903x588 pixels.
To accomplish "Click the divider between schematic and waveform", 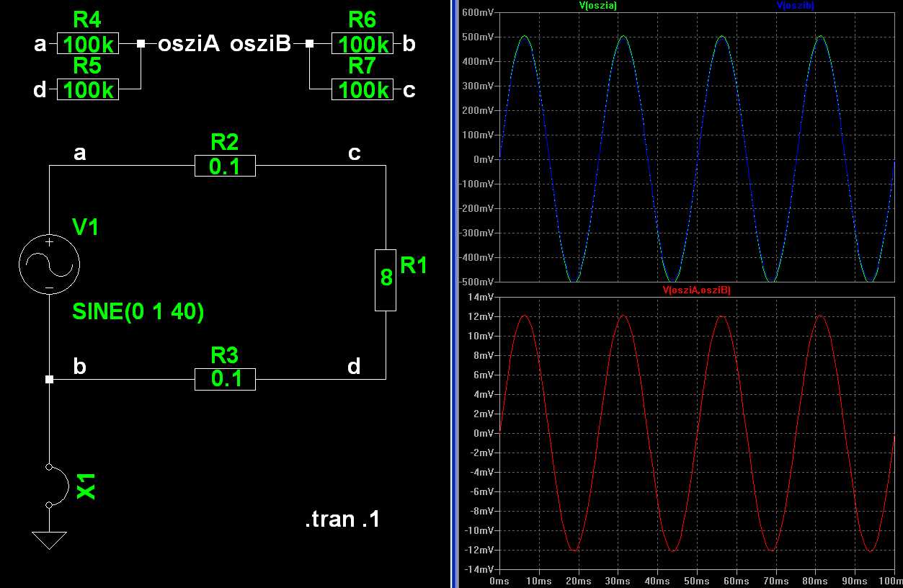I will point(454,294).
